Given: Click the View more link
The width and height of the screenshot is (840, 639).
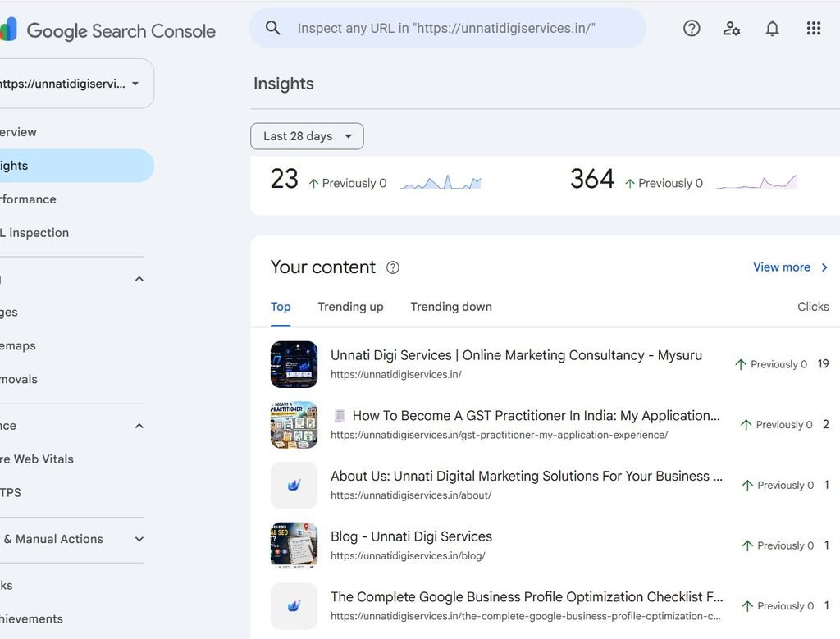Looking at the screenshot, I should click(x=782, y=267).
